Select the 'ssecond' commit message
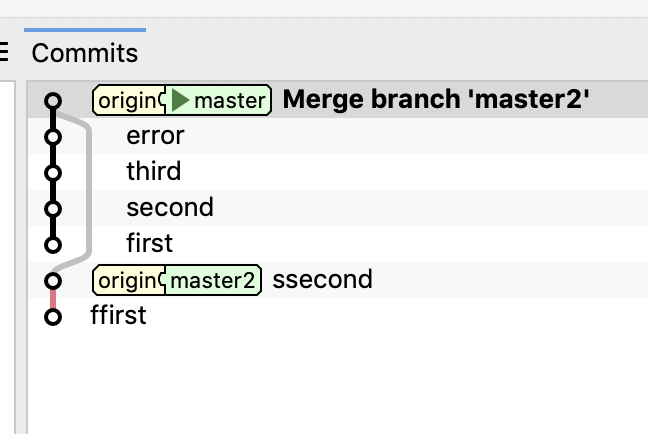The height and width of the screenshot is (434, 648). point(322,280)
